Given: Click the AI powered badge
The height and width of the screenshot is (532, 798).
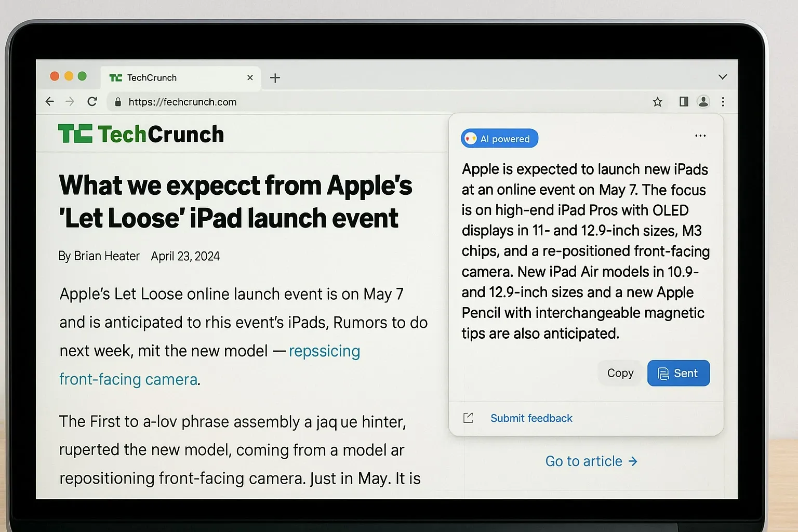Looking at the screenshot, I should 499,138.
